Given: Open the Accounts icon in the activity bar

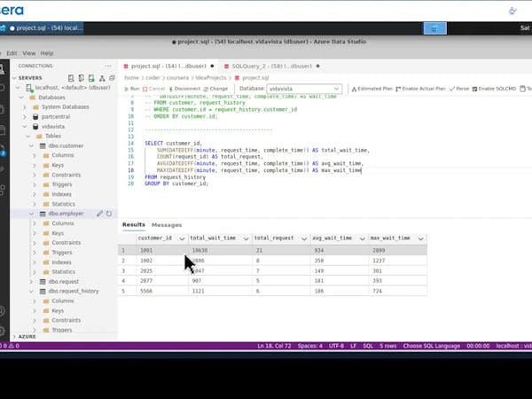Looking at the screenshot, I should pyautogui.click(x=2, y=311).
